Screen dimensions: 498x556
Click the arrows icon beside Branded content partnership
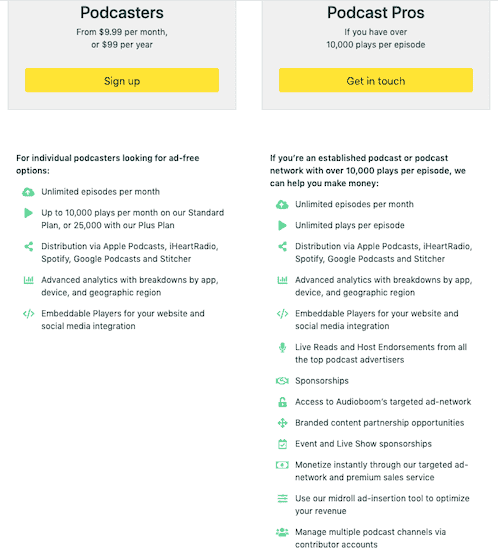pyautogui.click(x=282, y=423)
